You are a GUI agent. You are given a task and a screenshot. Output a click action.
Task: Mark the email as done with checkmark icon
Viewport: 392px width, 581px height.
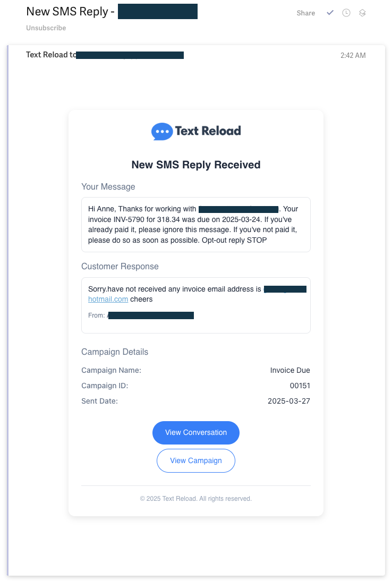pyautogui.click(x=330, y=13)
